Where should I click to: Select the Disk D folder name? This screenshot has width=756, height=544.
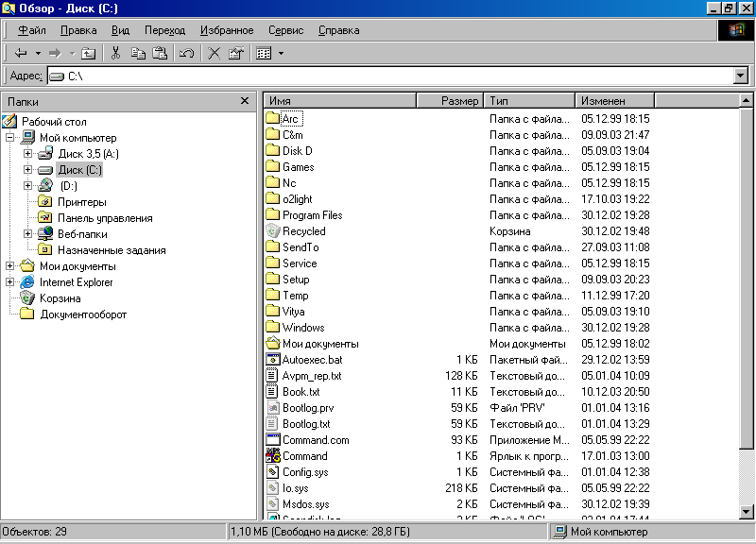[297, 151]
